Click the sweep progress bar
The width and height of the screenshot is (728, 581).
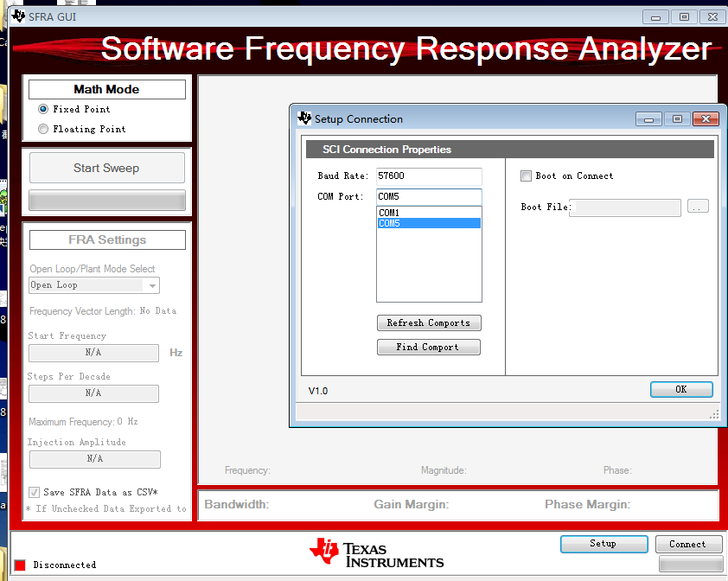point(107,201)
